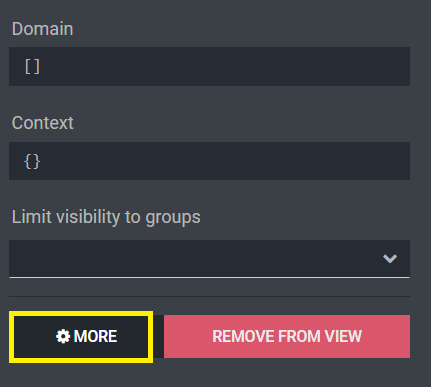The width and height of the screenshot is (431, 387).
Task: Click empty area of groups selection box
Action: pos(193,259)
